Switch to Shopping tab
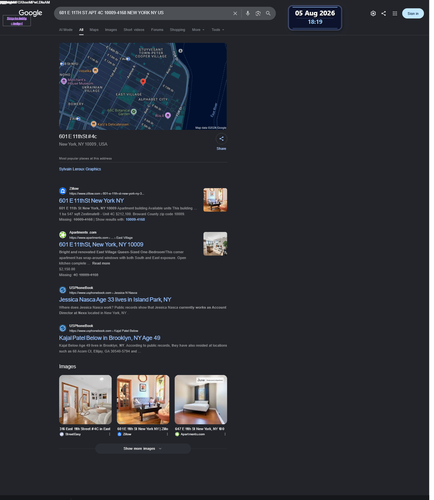Viewport: 434px width, 500px height. [177, 30]
